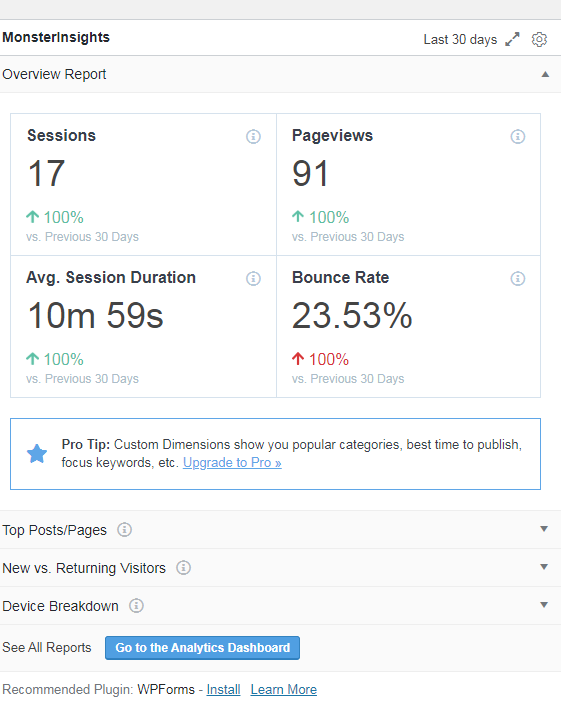Expand New vs. Returning Visitors section
561x703 pixels.
coord(544,567)
